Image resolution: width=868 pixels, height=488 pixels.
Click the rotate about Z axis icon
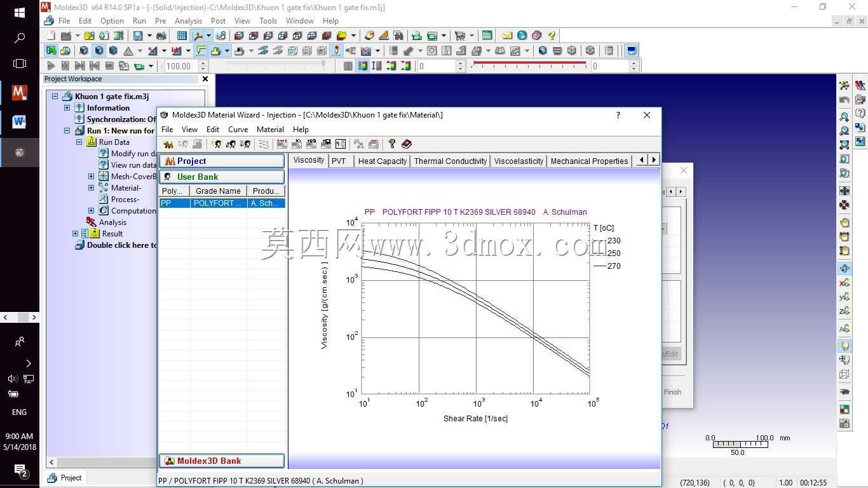[844, 311]
